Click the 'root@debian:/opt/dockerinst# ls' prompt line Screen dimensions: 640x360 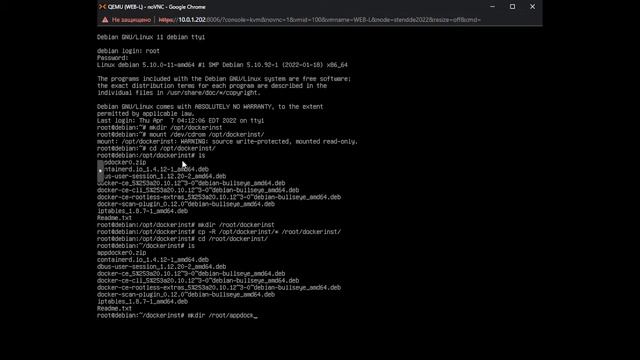tap(151, 155)
